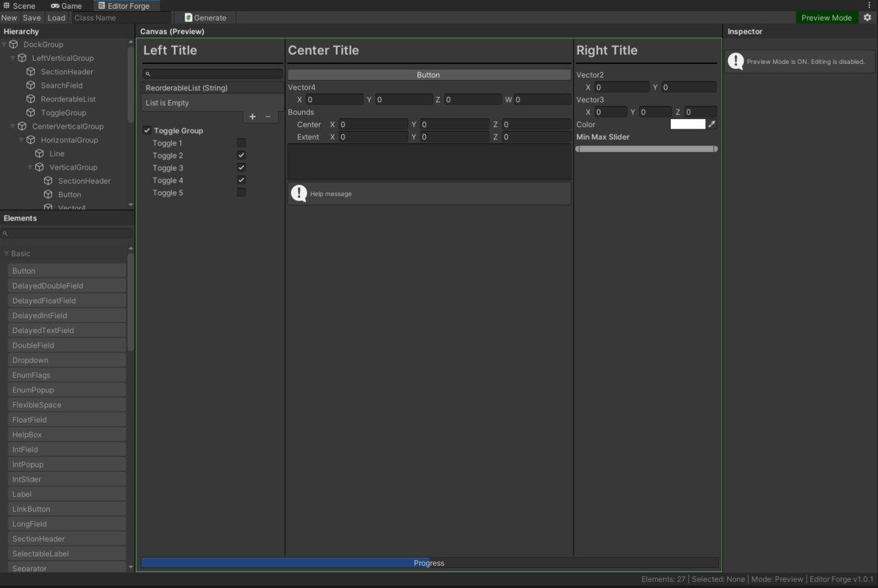Image resolution: width=878 pixels, height=588 pixels.
Task: Click the Inspector preview mode warning icon
Action: point(736,61)
